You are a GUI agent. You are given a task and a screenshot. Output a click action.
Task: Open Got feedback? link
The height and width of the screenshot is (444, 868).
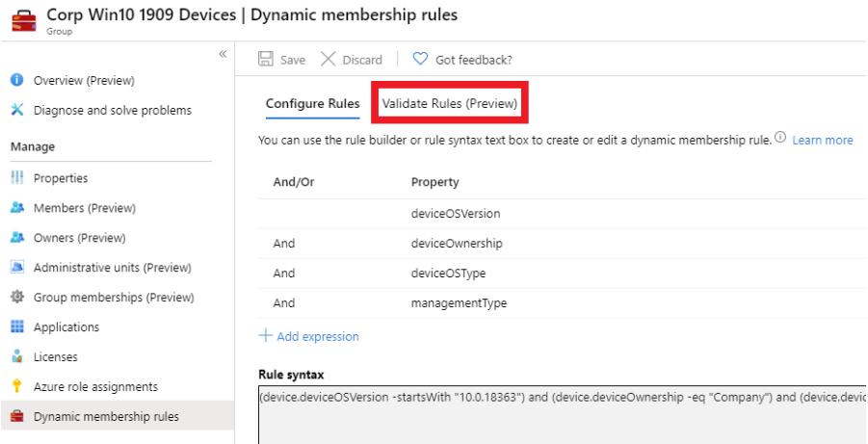tap(474, 60)
